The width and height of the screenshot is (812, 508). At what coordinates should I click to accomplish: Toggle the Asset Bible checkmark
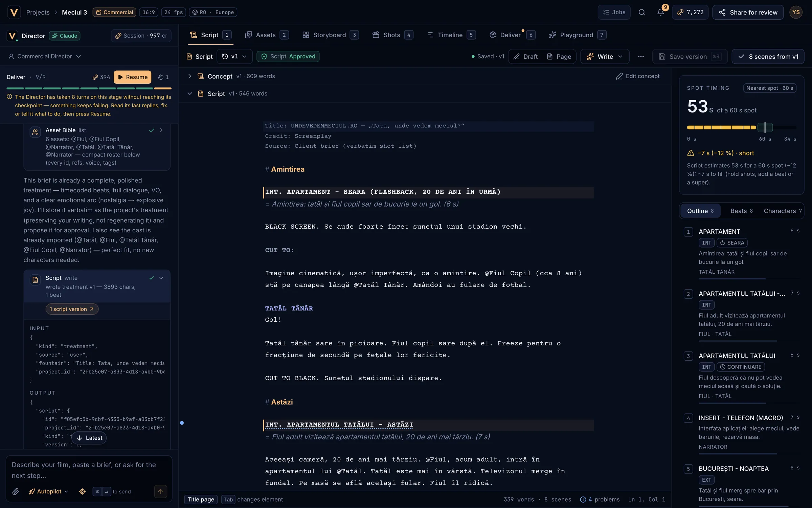point(152,130)
